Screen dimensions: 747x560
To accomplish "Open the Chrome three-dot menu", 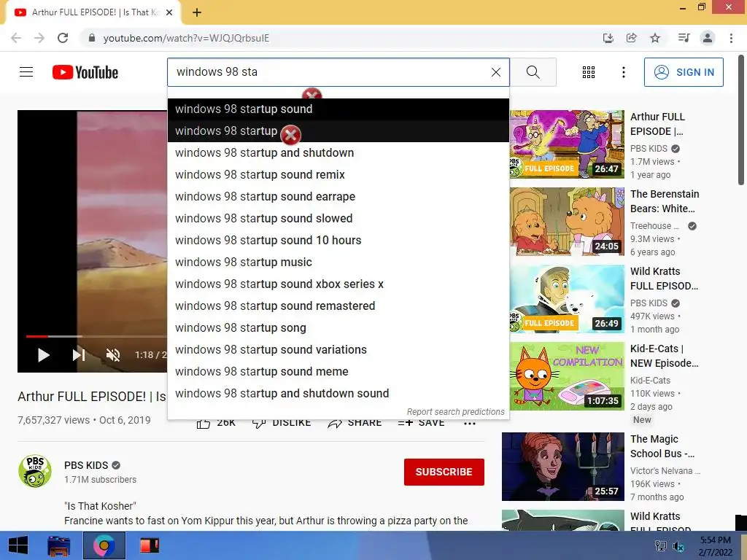I will (731, 38).
